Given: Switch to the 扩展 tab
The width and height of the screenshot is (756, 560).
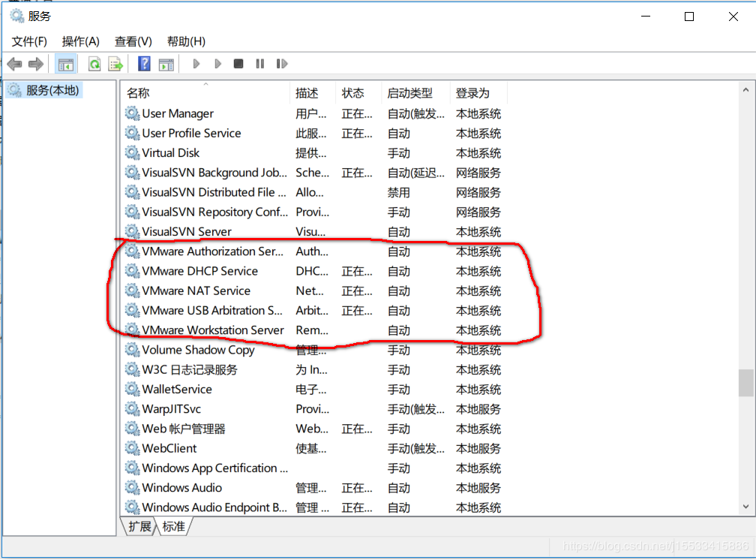Looking at the screenshot, I should point(139,527).
